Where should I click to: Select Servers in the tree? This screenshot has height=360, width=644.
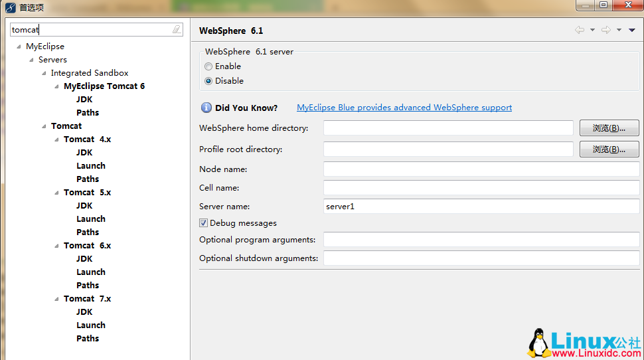(52, 60)
